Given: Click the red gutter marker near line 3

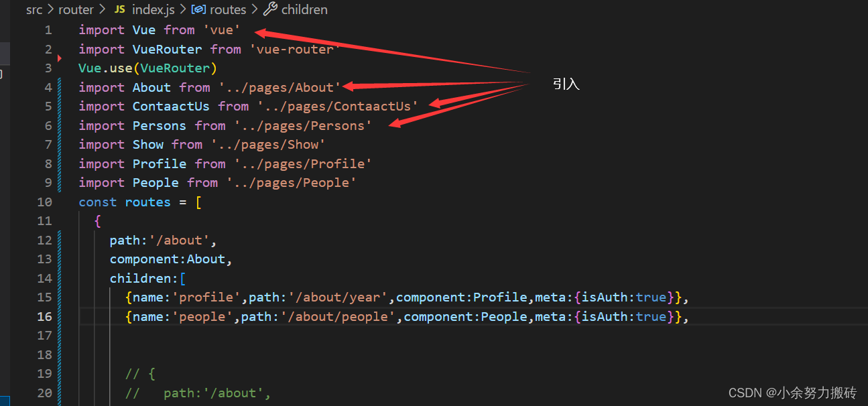Looking at the screenshot, I should (61, 59).
